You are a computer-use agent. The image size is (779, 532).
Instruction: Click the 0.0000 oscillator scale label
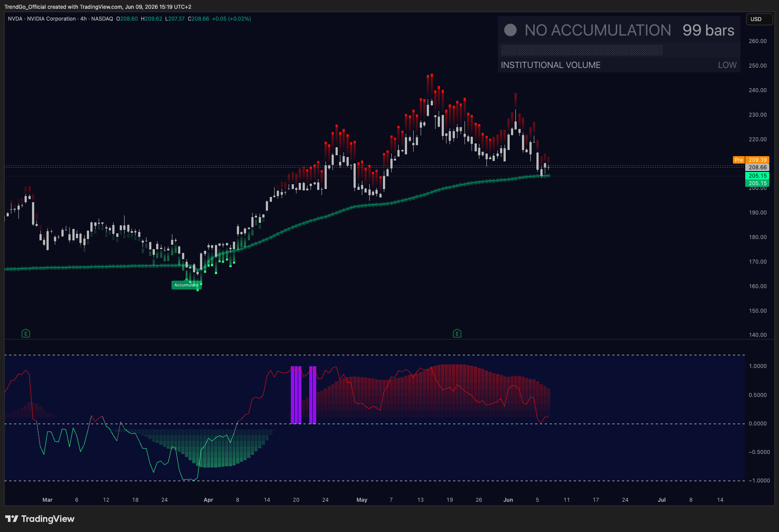tap(758, 424)
